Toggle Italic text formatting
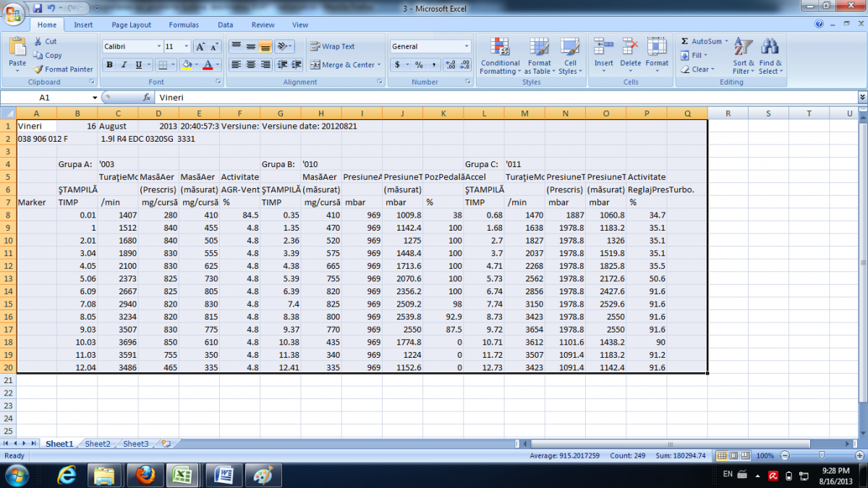Viewport: 868px width, 488px height. click(x=124, y=65)
